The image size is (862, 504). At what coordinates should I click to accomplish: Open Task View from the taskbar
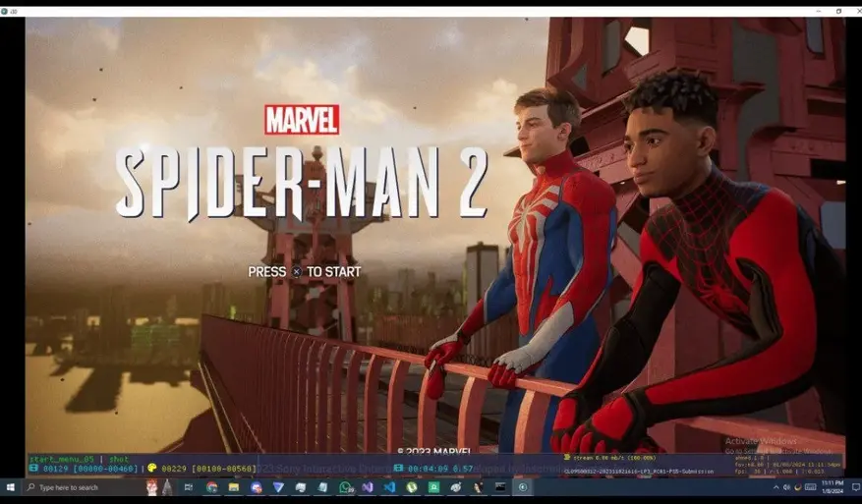click(x=189, y=487)
